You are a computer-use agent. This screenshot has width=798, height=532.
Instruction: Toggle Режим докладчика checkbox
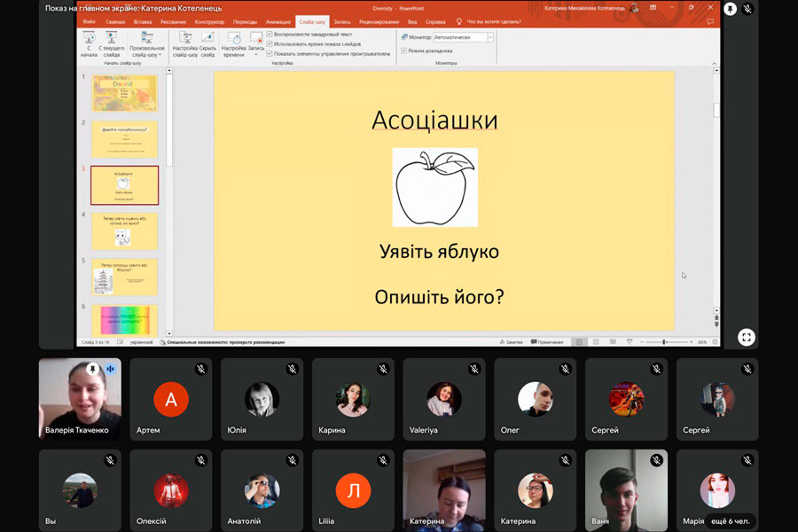tap(404, 51)
